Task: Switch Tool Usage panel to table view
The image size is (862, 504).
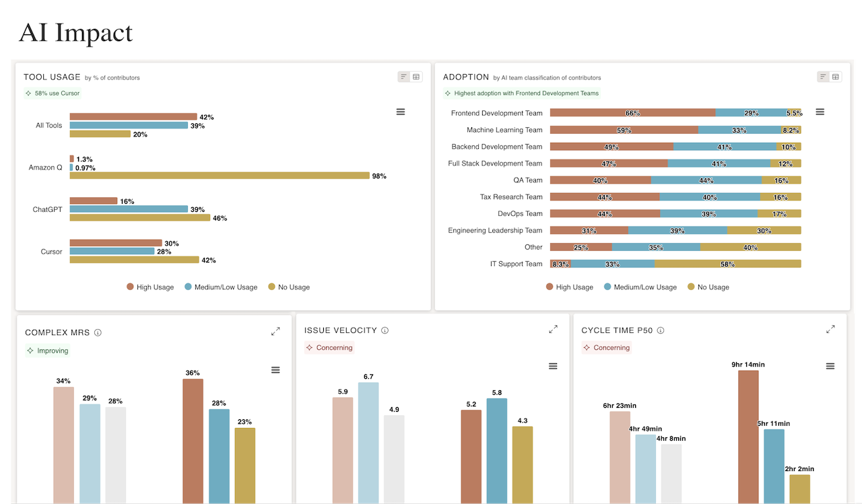Action: coord(416,77)
